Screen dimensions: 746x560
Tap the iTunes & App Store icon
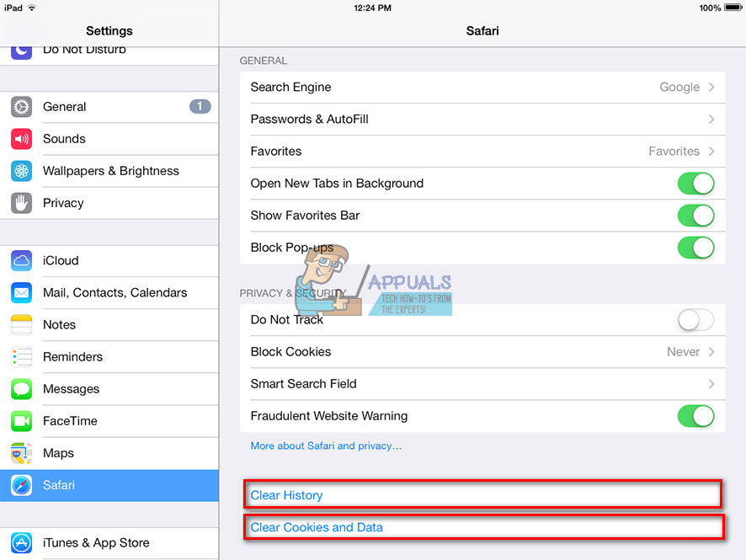[21, 543]
